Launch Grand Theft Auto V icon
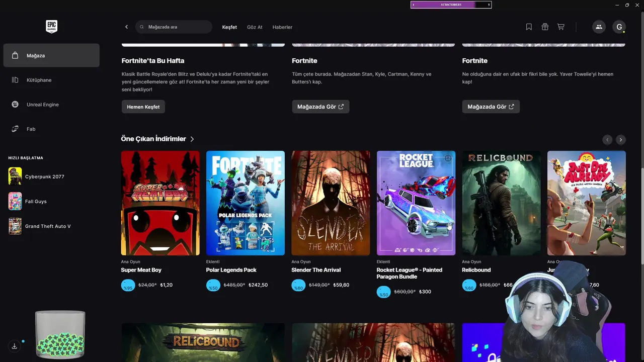644x362 pixels. (15, 226)
